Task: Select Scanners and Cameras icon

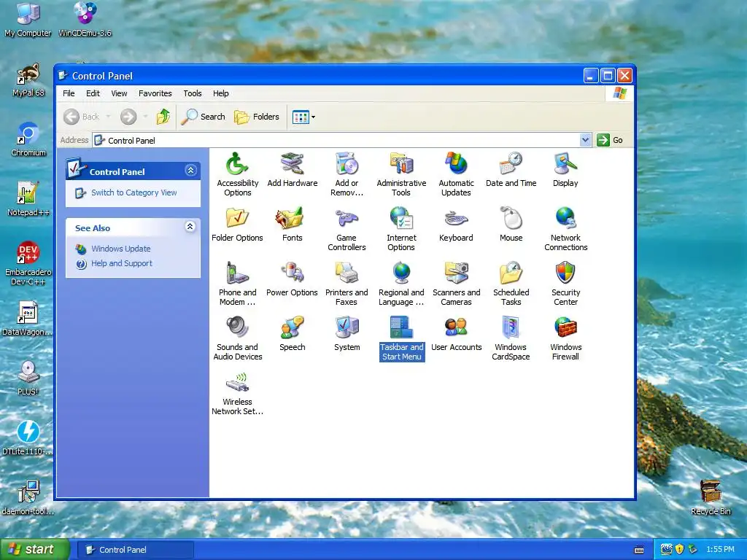Action: 456,284
